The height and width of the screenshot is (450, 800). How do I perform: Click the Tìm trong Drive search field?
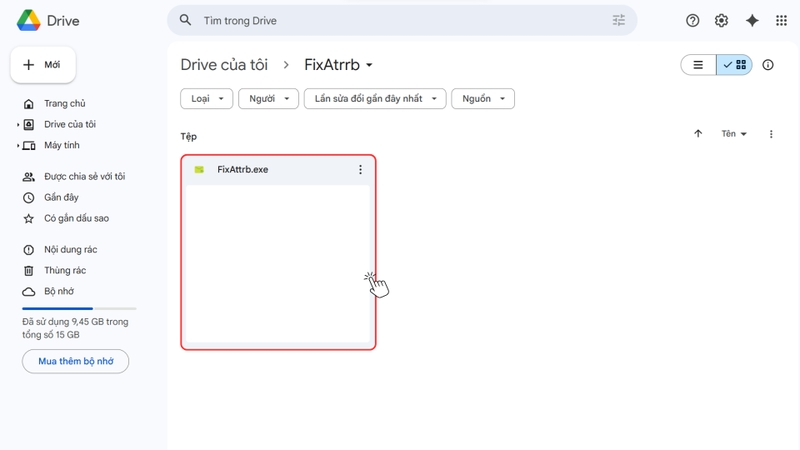click(402, 20)
